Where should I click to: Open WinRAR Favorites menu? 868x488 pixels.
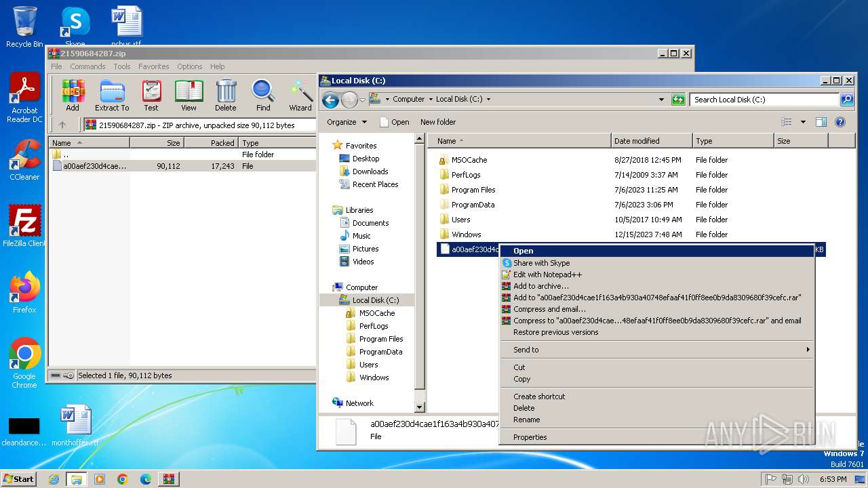click(154, 66)
